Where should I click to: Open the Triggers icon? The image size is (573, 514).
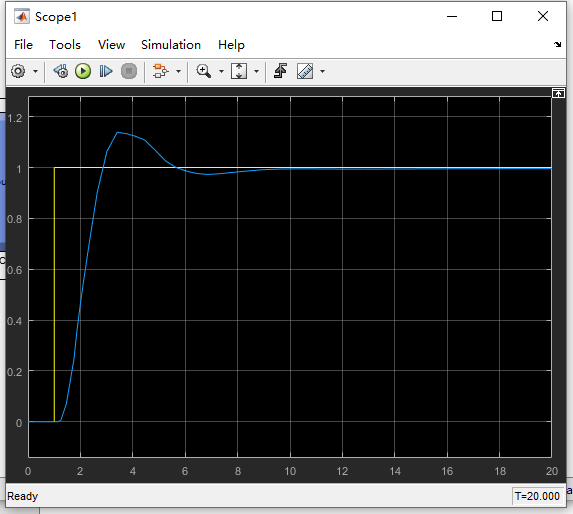coord(280,71)
